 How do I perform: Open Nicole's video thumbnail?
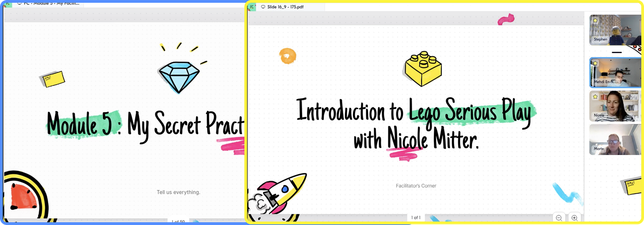(x=615, y=106)
